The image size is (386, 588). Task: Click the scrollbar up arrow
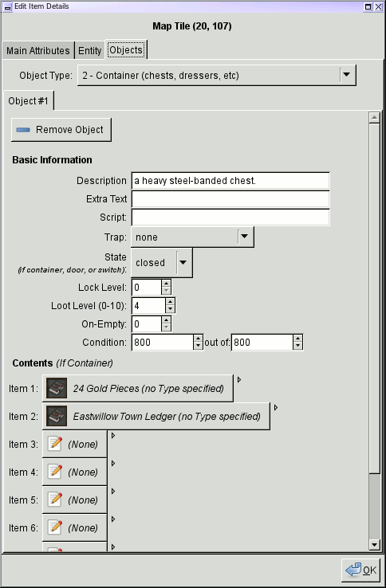[374, 117]
